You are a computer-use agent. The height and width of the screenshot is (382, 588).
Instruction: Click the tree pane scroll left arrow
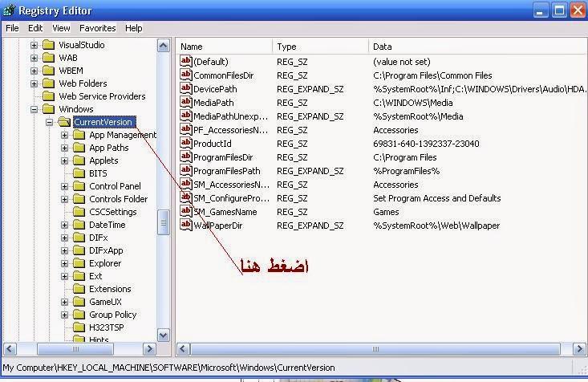pos(10,349)
